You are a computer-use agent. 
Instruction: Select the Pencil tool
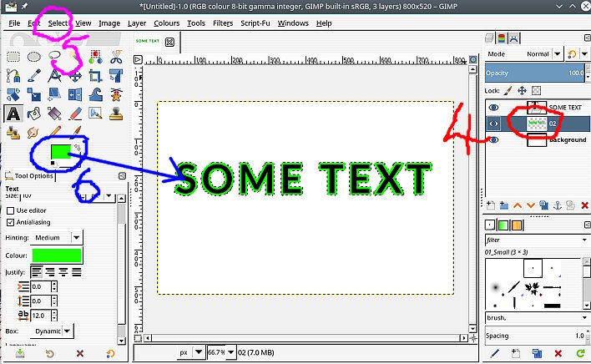click(54, 132)
